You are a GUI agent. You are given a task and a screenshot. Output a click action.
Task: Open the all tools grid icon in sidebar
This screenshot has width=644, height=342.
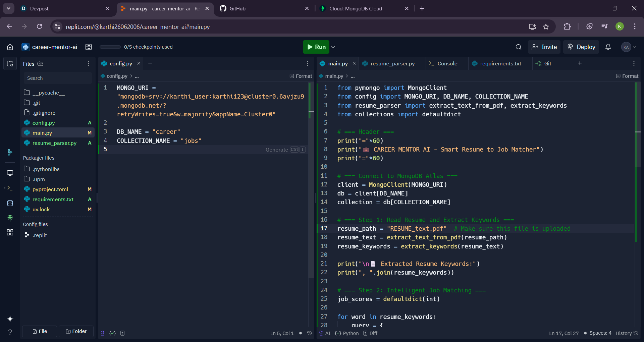(x=10, y=232)
